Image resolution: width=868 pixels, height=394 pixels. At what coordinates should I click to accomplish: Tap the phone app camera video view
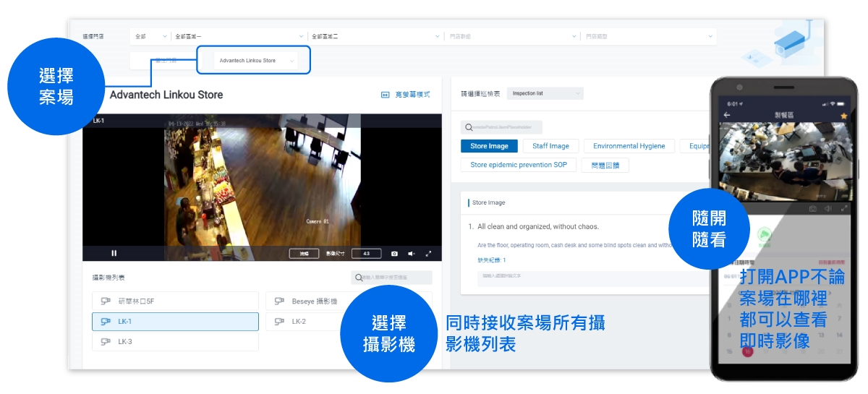(785, 160)
